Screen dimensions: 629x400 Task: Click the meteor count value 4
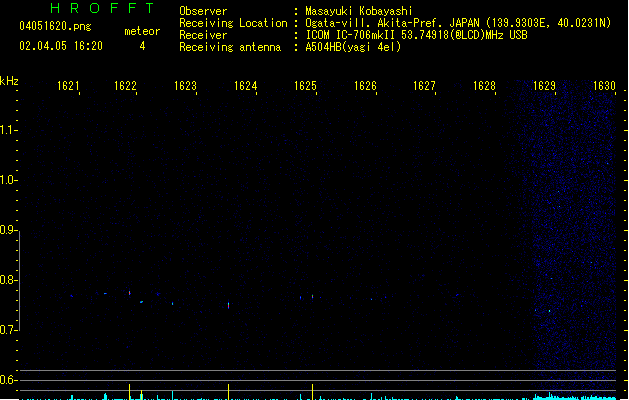click(142, 46)
